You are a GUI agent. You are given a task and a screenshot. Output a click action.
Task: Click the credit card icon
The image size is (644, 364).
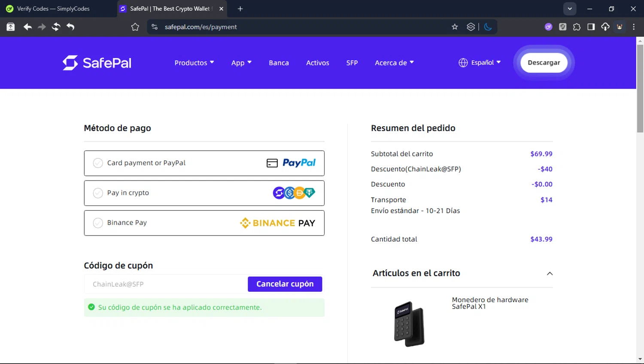point(272,163)
